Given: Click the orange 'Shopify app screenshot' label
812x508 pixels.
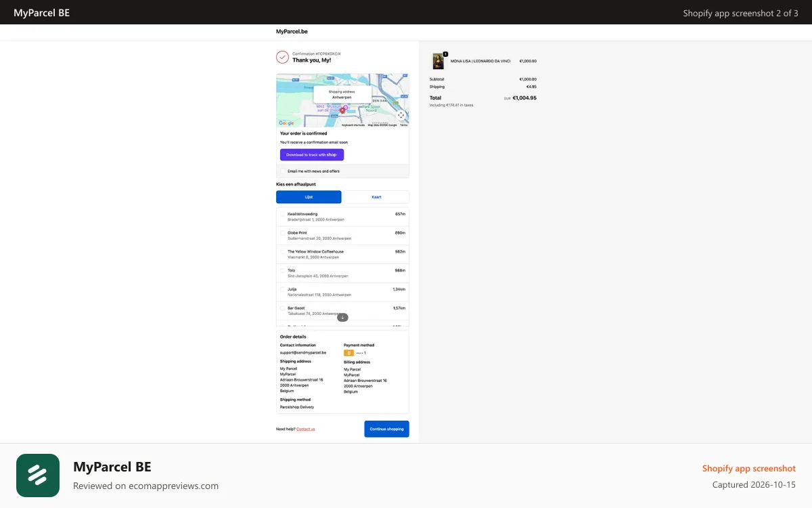Looking at the screenshot, I should coord(749,468).
